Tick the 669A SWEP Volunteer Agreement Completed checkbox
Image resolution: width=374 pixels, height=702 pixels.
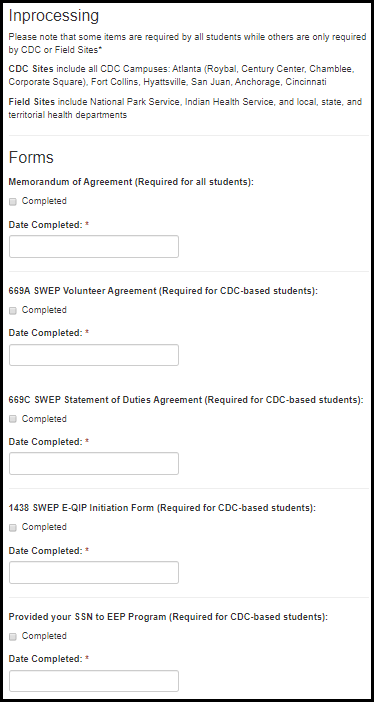[x=13, y=311]
